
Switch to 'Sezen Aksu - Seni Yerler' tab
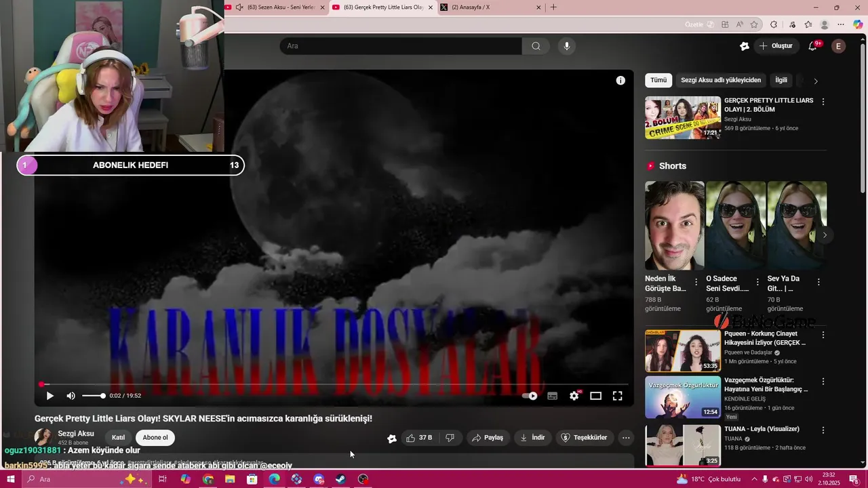[x=275, y=7]
